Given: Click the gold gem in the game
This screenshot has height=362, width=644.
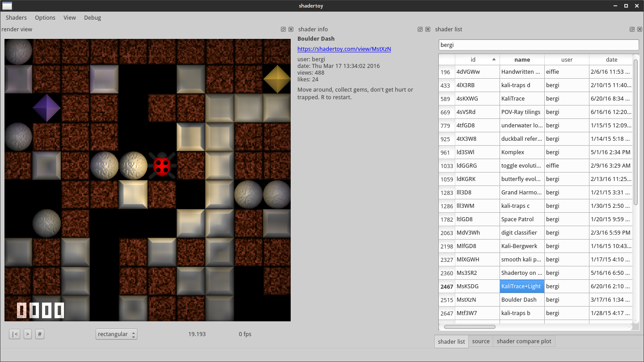Looking at the screenshot, I should coord(277,79).
